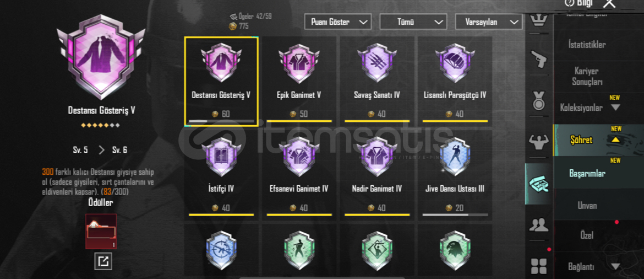Select the Epik Ganimet V badge
Screen dimensions: 644x279
[x=299, y=82]
